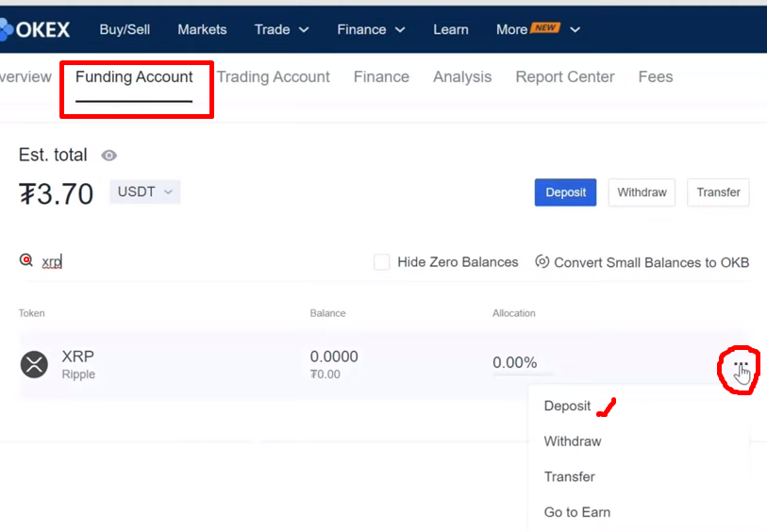The image size is (767, 532).
Task: Click the Token column header
Action: [x=32, y=313]
